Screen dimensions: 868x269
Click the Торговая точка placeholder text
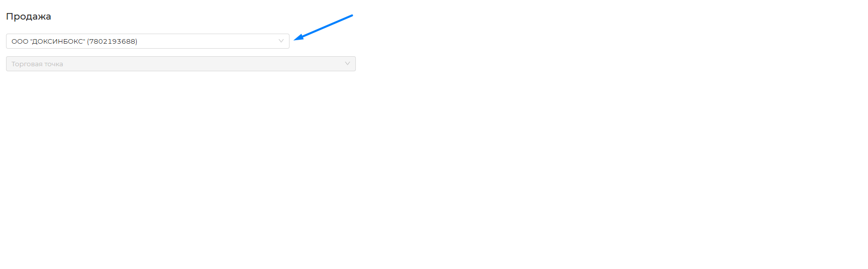click(x=37, y=64)
